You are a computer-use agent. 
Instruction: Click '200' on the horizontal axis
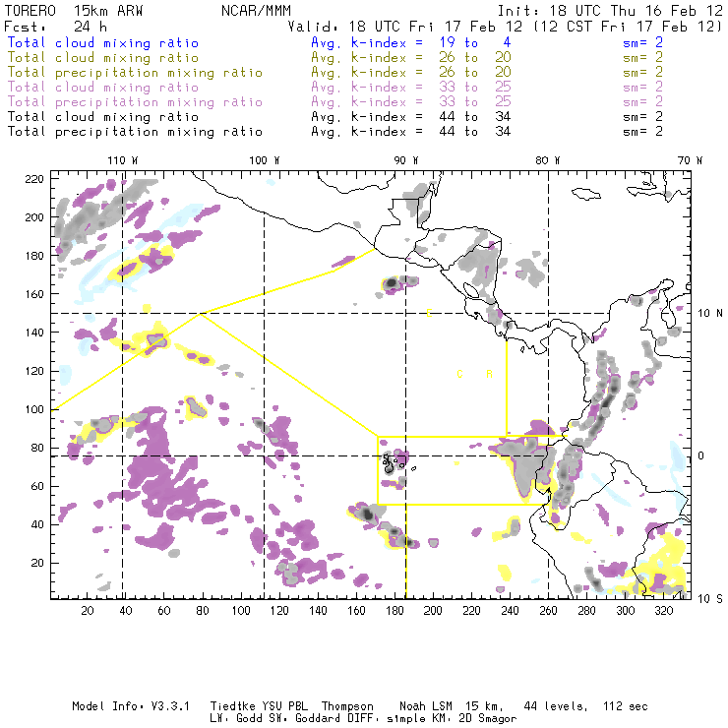[433, 611]
